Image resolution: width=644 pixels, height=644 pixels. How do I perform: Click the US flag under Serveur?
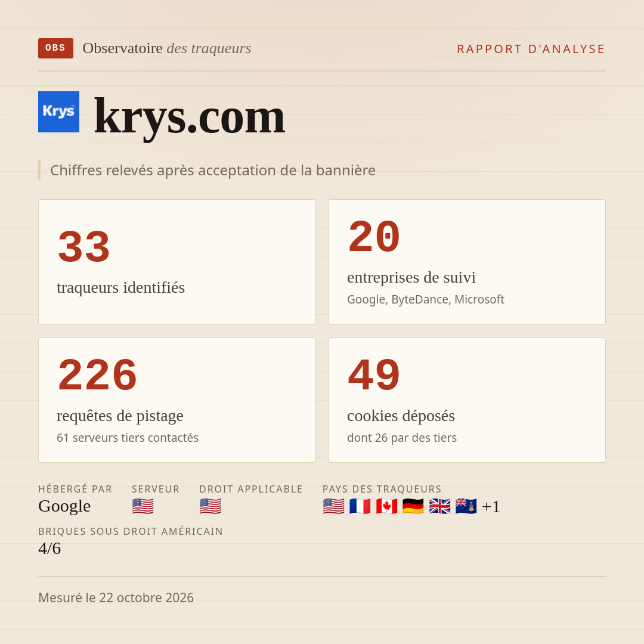(143, 506)
